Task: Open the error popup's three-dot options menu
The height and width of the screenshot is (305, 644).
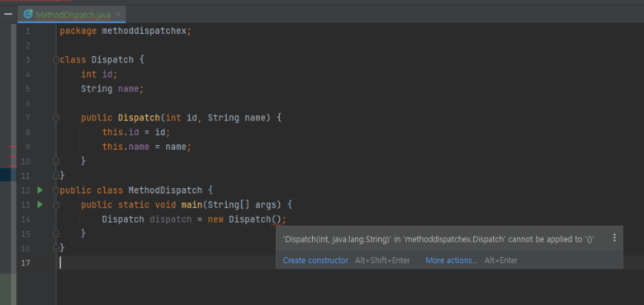Action: pyautogui.click(x=614, y=237)
